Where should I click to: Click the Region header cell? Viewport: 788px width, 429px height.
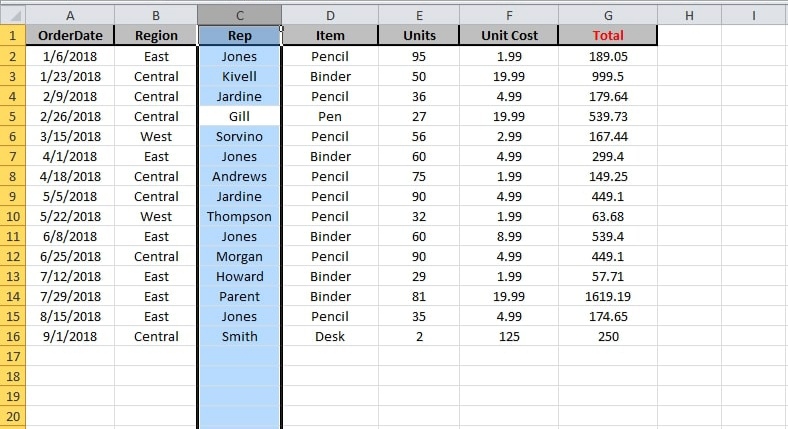(x=156, y=36)
